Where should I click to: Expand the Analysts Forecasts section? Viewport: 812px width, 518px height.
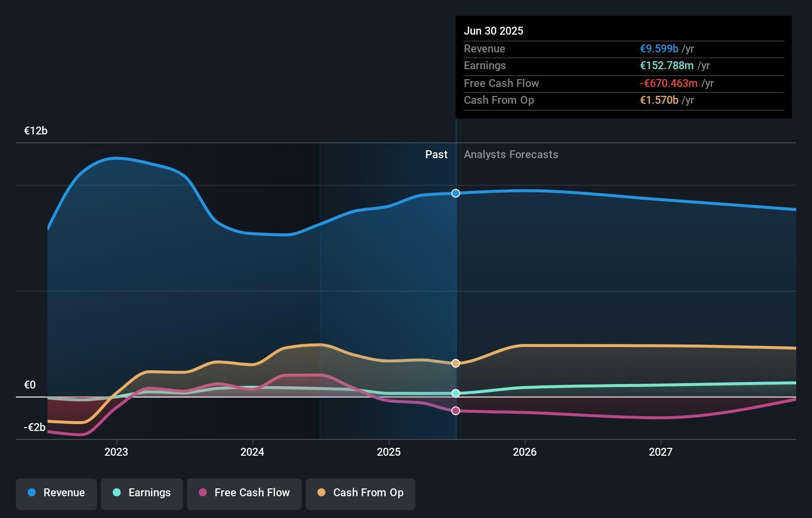click(x=511, y=154)
